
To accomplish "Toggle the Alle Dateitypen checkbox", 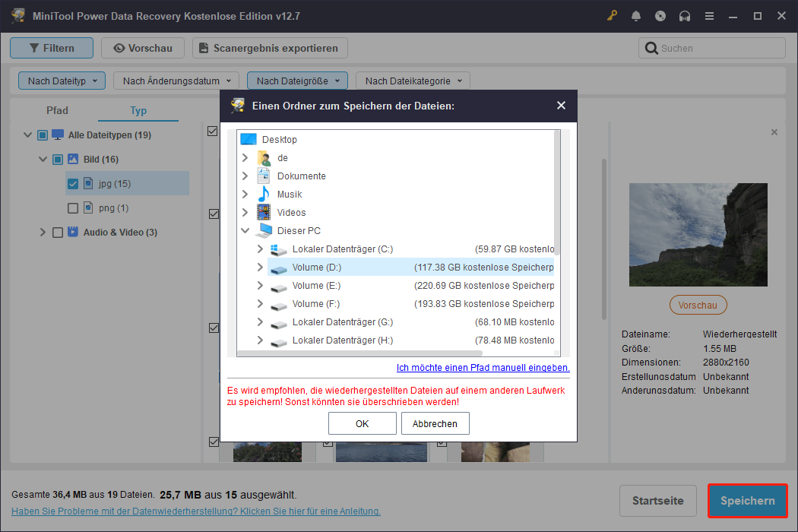I will pos(43,135).
